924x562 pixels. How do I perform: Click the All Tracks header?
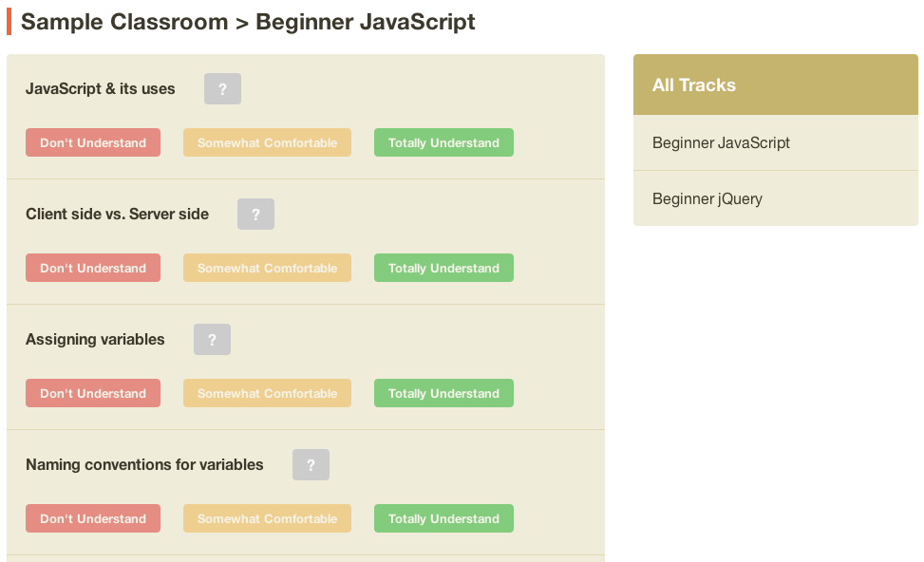tap(776, 84)
